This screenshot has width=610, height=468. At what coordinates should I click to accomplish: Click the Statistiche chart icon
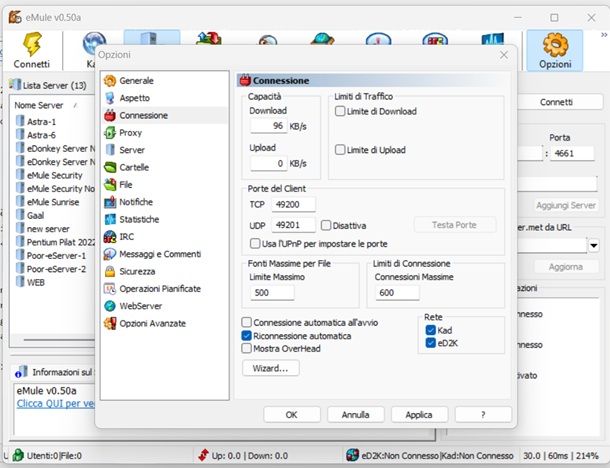pyautogui.click(x=110, y=219)
